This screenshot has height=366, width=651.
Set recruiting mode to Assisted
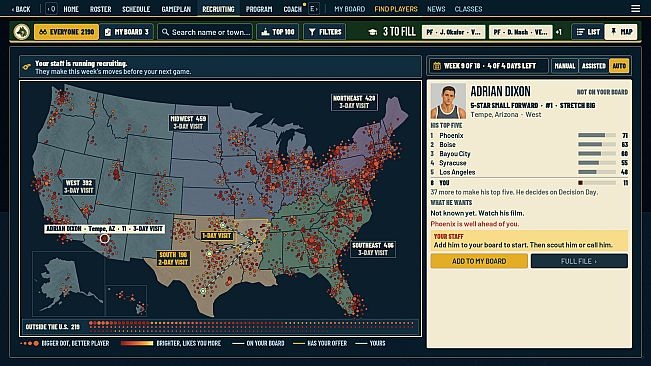click(594, 66)
